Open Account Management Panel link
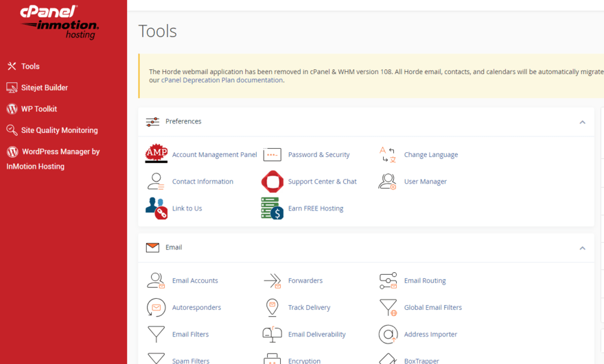 tap(214, 155)
